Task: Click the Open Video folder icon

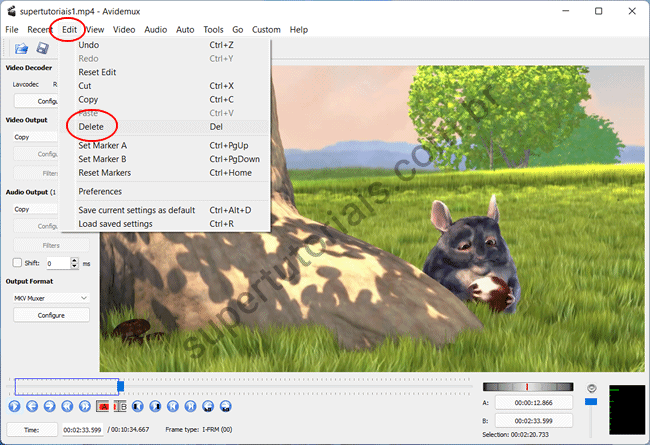Action: click(x=21, y=48)
